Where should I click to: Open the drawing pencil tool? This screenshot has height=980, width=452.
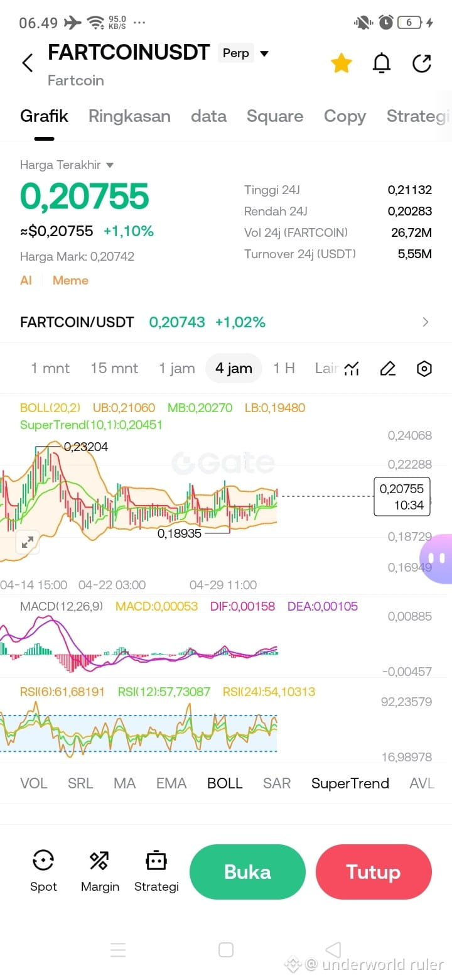tap(388, 369)
